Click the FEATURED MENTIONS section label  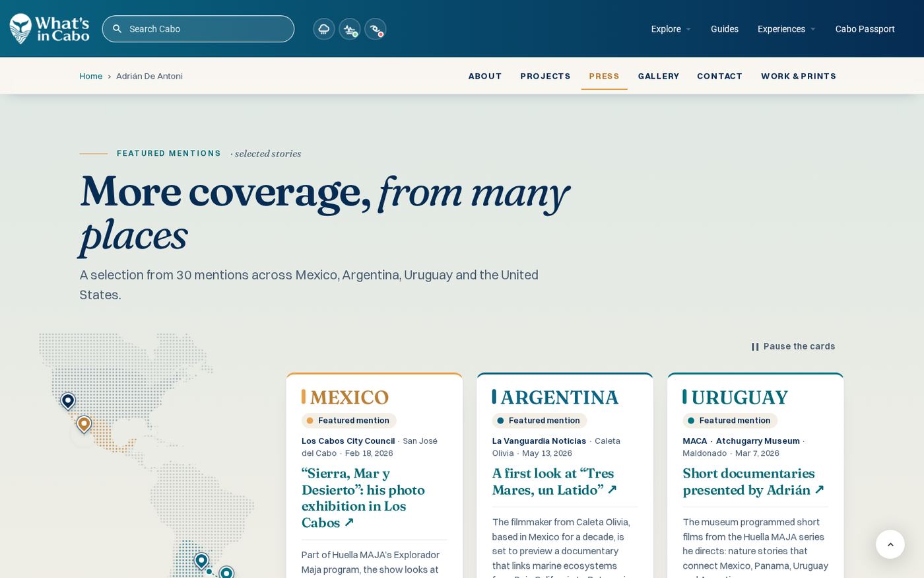click(x=169, y=153)
